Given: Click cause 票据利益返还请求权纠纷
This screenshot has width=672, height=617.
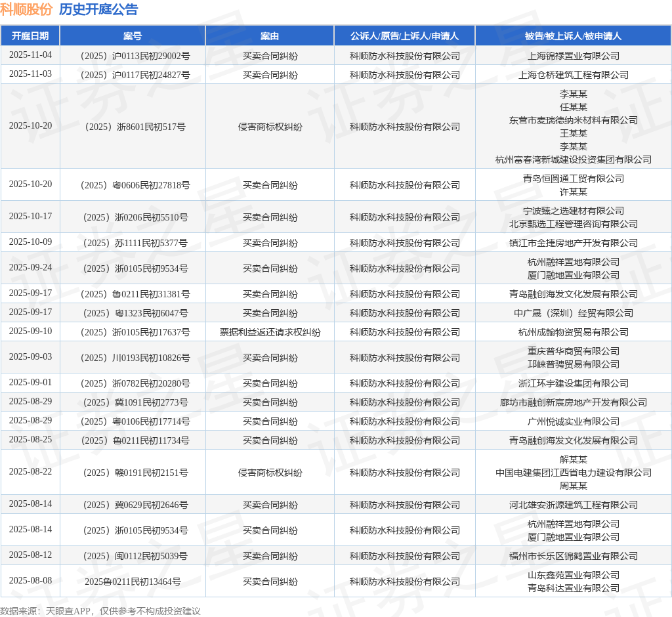Looking at the screenshot, I should click(x=270, y=332).
